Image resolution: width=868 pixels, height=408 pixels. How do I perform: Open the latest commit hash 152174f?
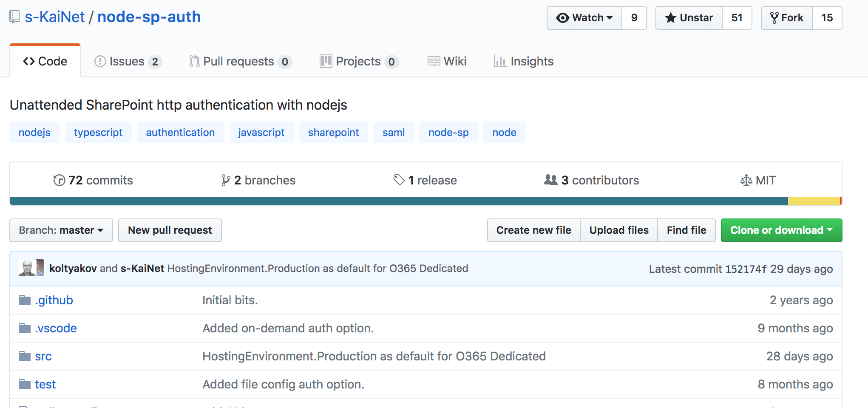[x=746, y=269]
